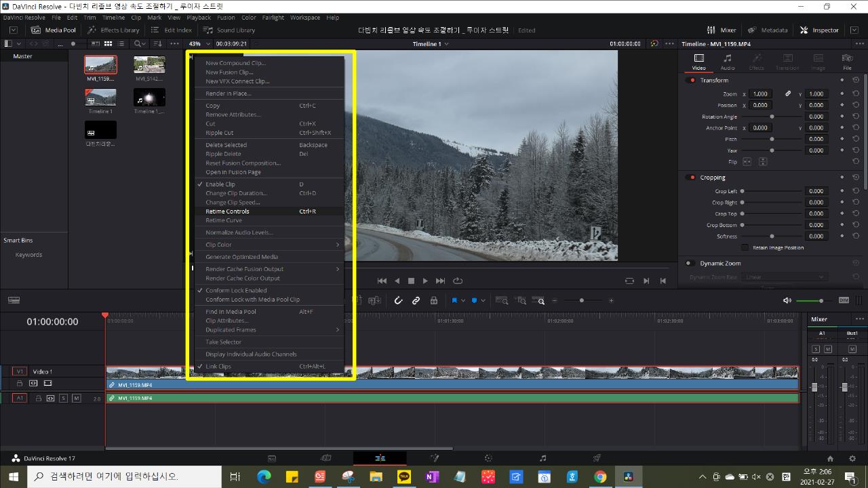The width and height of the screenshot is (868, 488).
Task: Click the full extent zoom icon
Action: (502, 300)
